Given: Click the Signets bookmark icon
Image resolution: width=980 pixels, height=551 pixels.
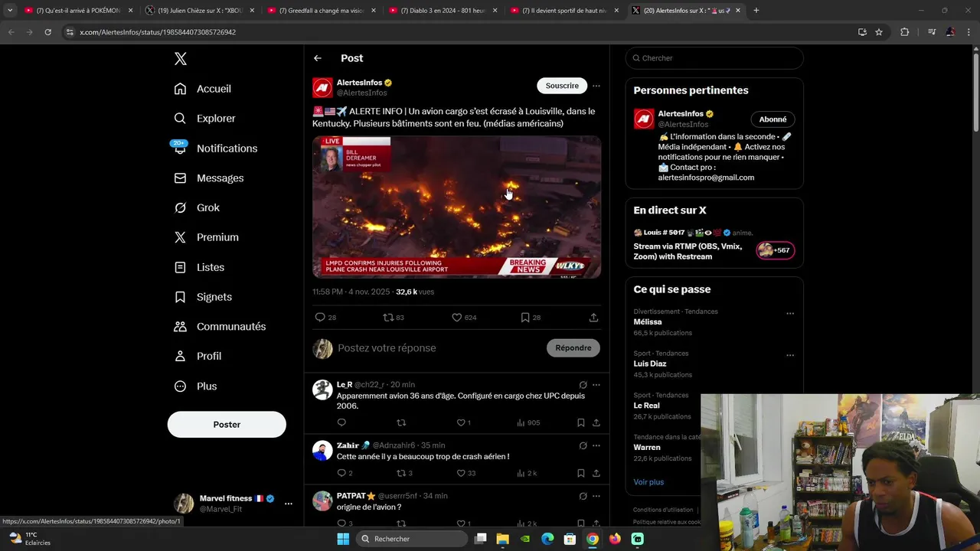Looking at the screenshot, I should coord(180,297).
